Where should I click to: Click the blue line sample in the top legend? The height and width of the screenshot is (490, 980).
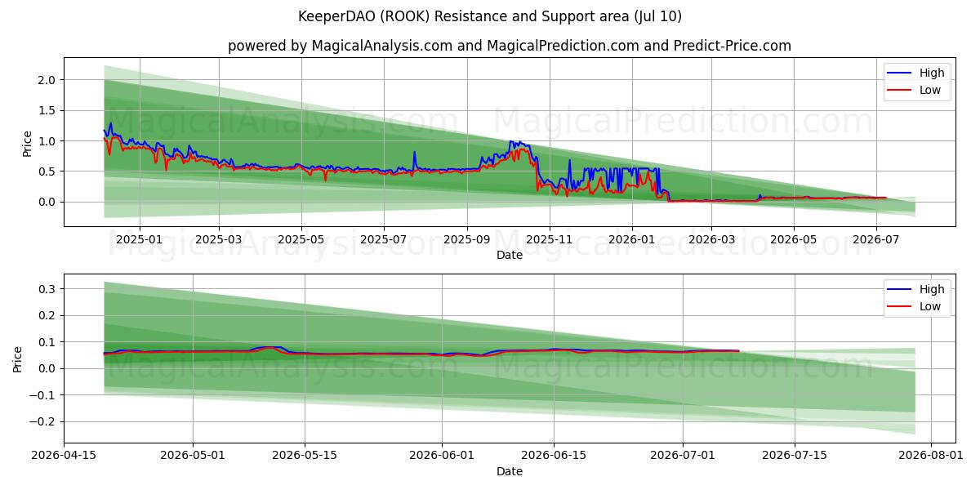901,73
